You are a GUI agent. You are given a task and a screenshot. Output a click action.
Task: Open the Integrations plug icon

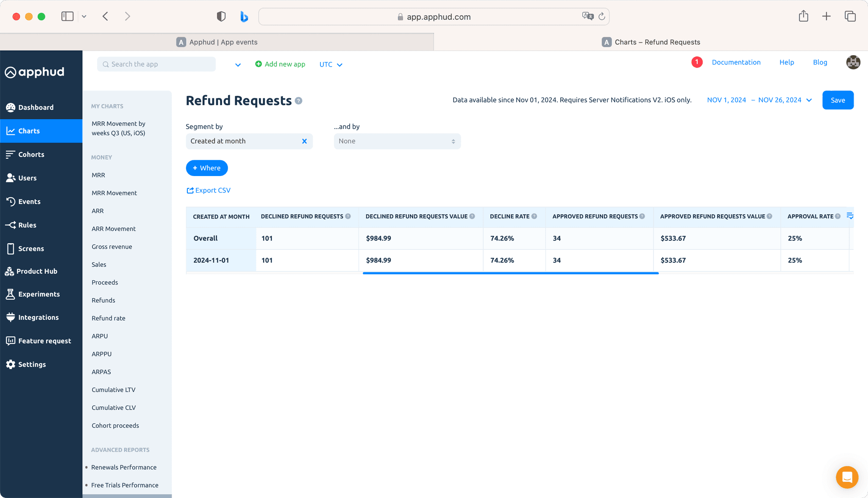[11, 317]
